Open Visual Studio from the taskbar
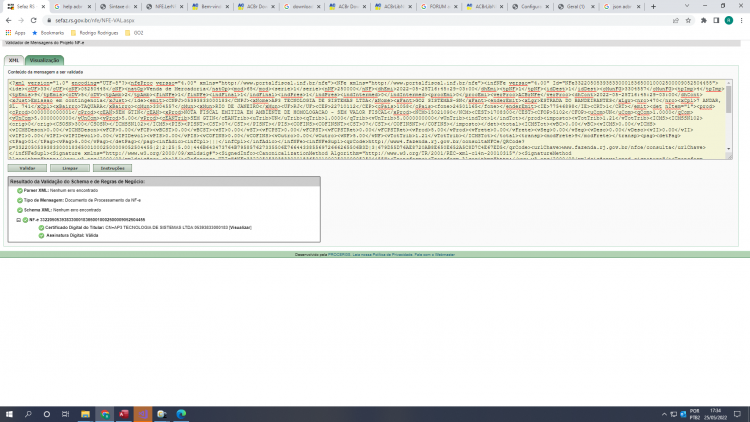The image size is (750, 422). (143, 414)
